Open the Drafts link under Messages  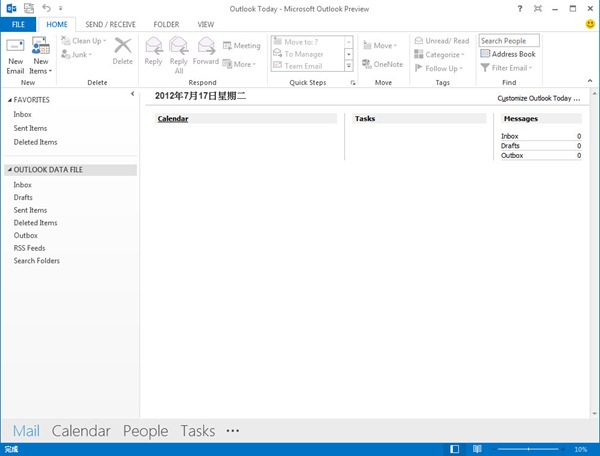click(510, 146)
